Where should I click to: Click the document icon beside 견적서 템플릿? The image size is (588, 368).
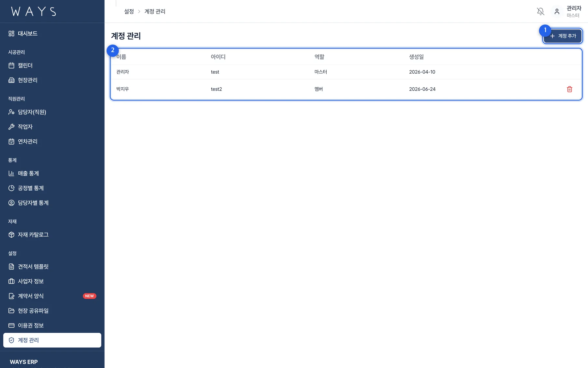tap(11, 267)
